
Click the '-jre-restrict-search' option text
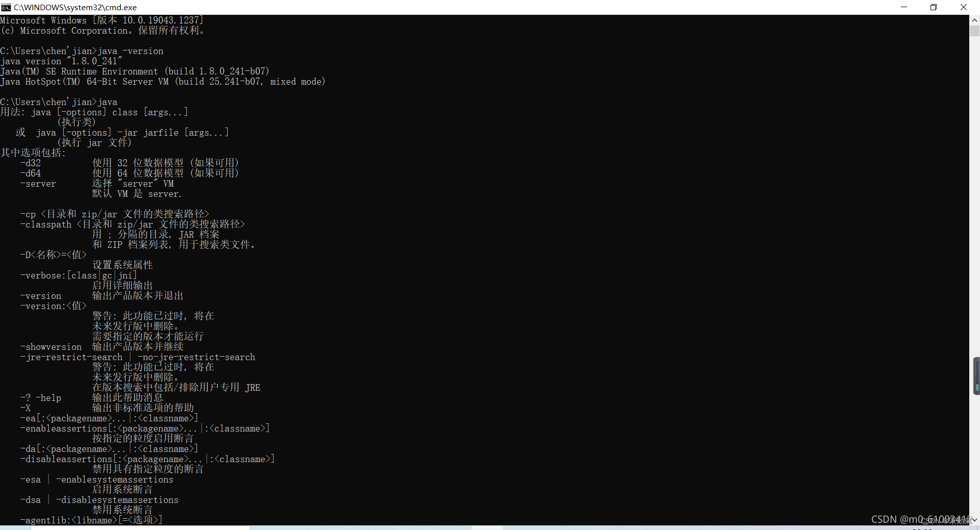click(x=71, y=357)
